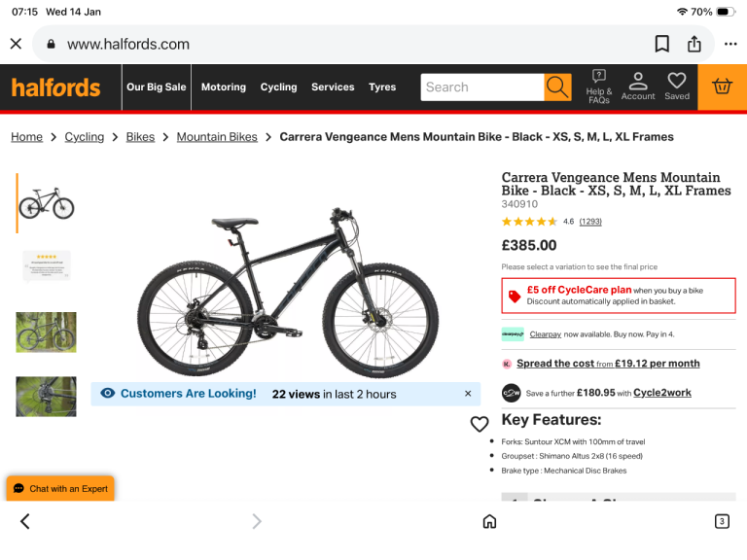The width and height of the screenshot is (747, 560).
Task: Go to browser home icon
Action: pyautogui.click(x=489, y=521)
